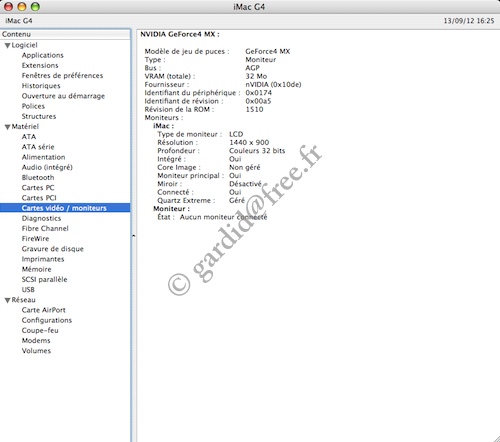Select Structures in the sidebar

[39, 116]
